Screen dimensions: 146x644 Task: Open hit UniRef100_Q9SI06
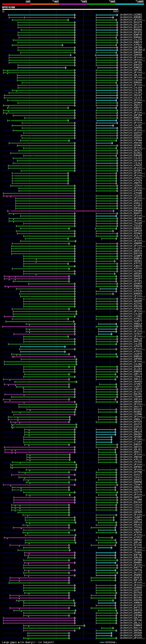(131, 25)
